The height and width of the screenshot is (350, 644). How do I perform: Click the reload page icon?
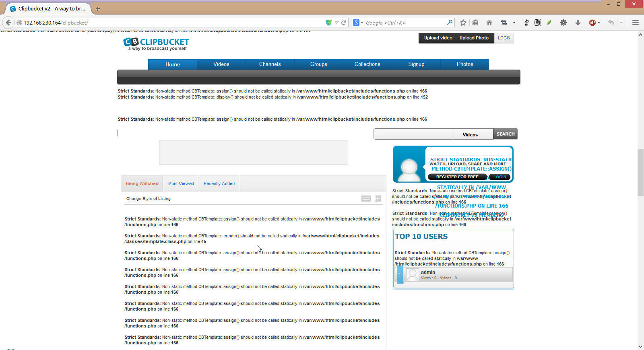point(344,23)
